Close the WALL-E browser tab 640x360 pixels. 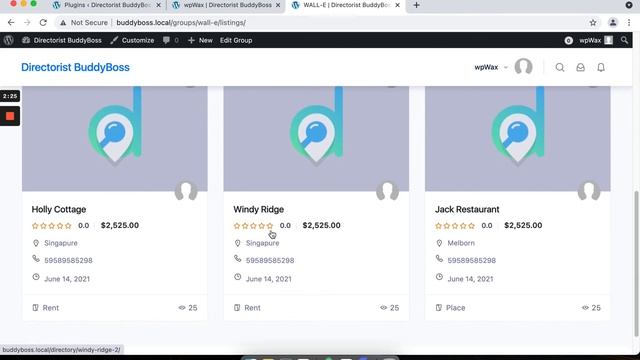pos(398,5)
